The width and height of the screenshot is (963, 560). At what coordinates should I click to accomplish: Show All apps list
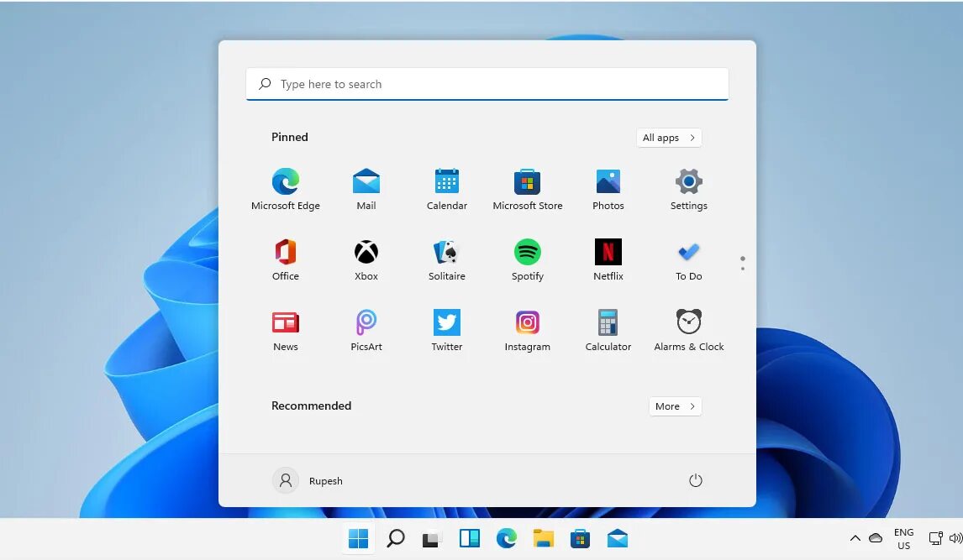(x=669, y=138)
